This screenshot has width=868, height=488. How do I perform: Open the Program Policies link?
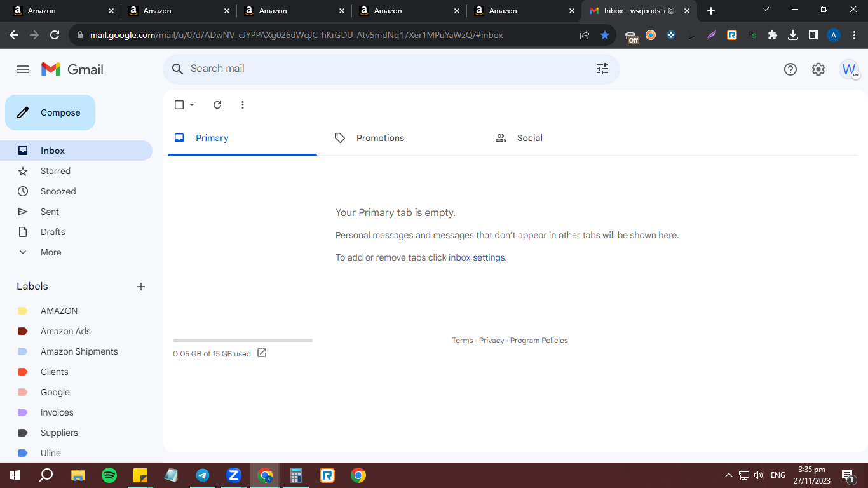click(539, 341)
